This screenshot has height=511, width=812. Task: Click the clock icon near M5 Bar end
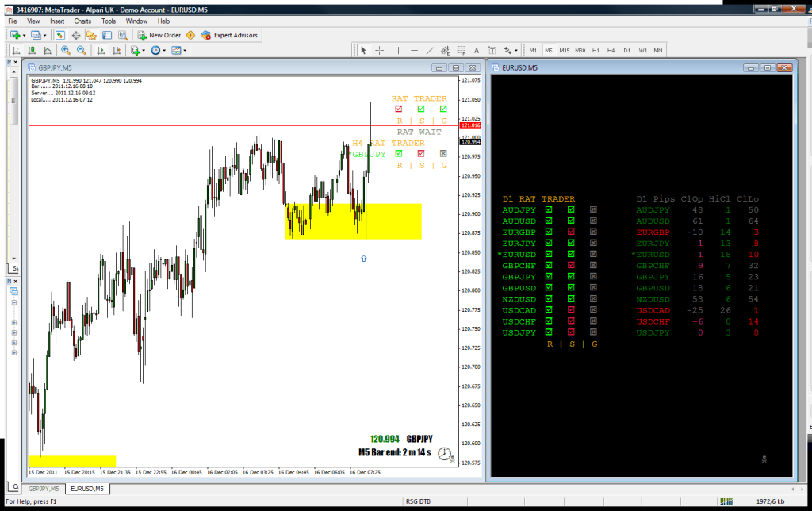444,454
